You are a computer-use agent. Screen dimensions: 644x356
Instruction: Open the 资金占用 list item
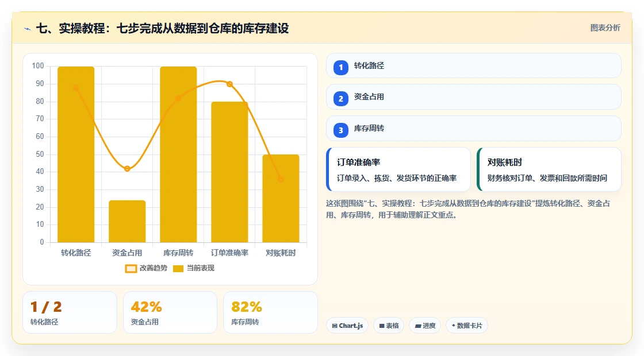[474, 97]
